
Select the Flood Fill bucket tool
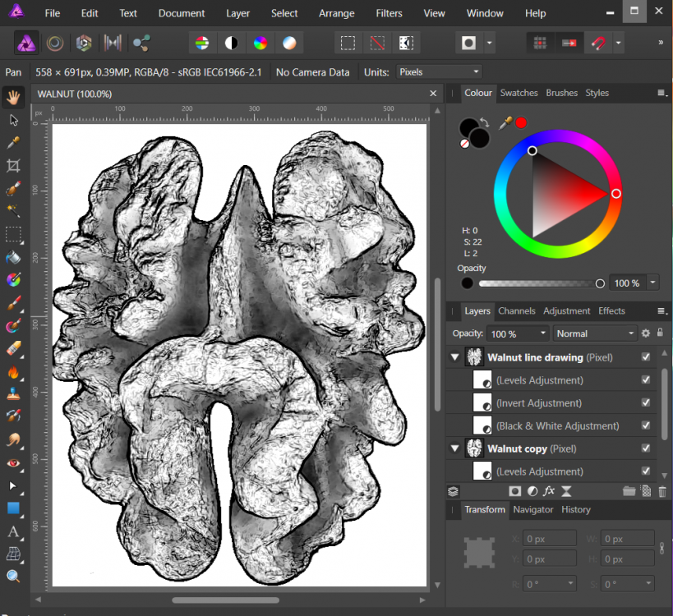point(13,258)
